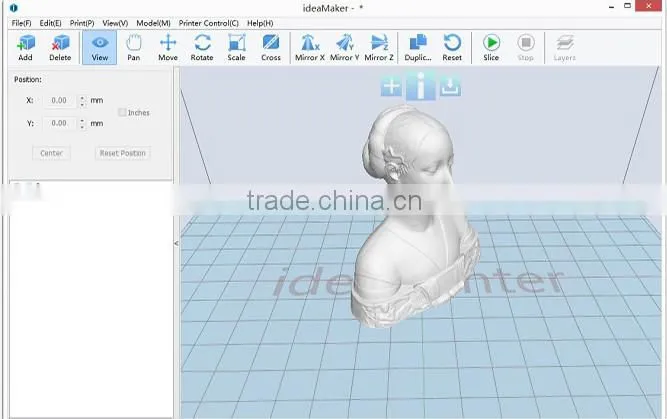Screen dimensions: 667x419
Task: Mirror the model along Y
Action: click(345, 47)
